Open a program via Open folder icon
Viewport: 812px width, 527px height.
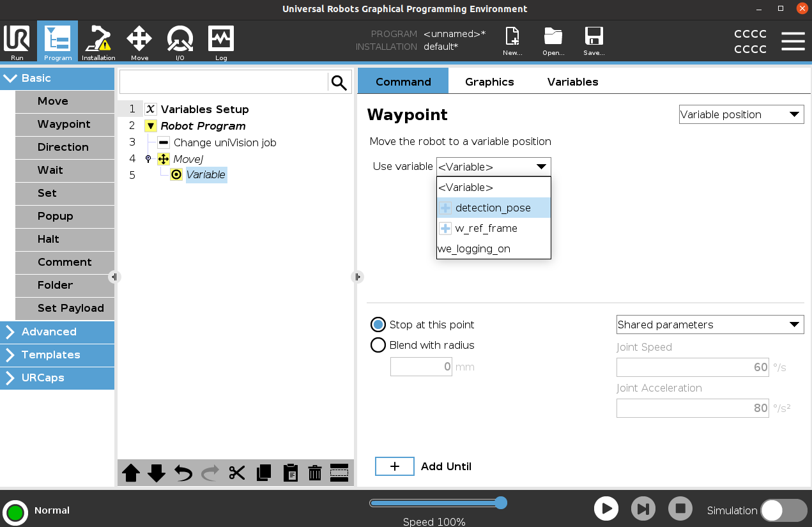tap(553, 42)
